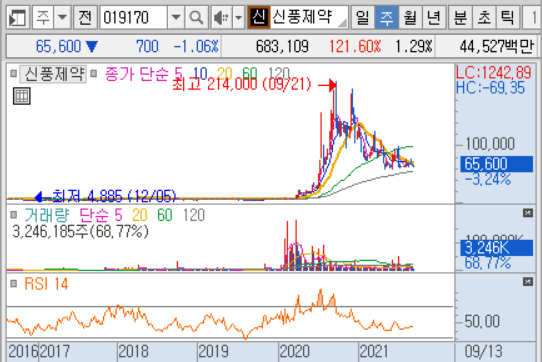Click the 65,600 price tag on price axis

tap(496, 164)
